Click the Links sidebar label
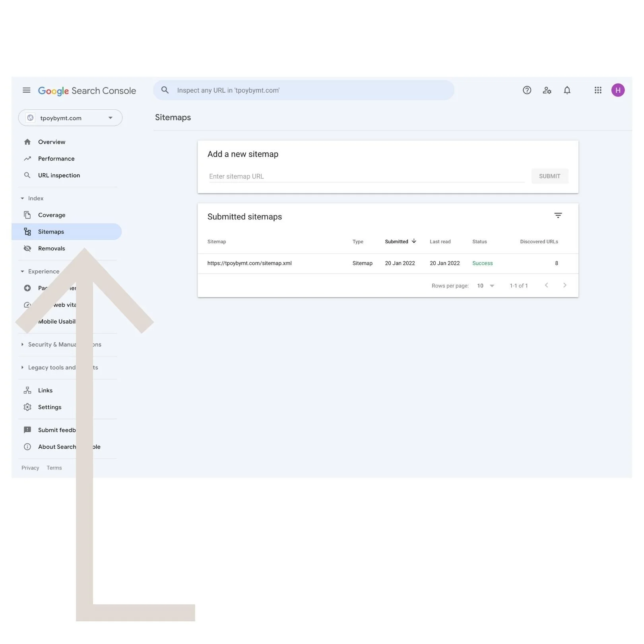This screenshot has height=644, width=644. [45, 390]
